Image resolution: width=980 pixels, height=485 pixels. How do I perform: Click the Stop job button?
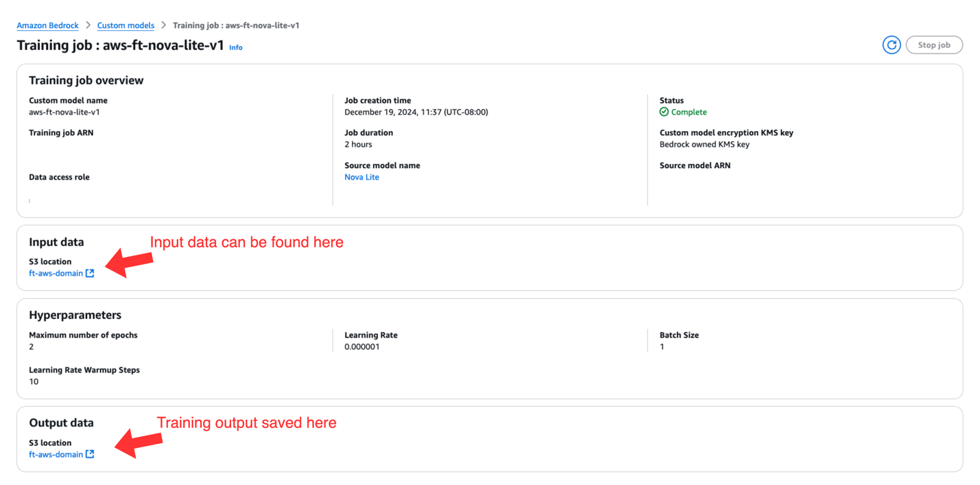[x=934, y=45]
